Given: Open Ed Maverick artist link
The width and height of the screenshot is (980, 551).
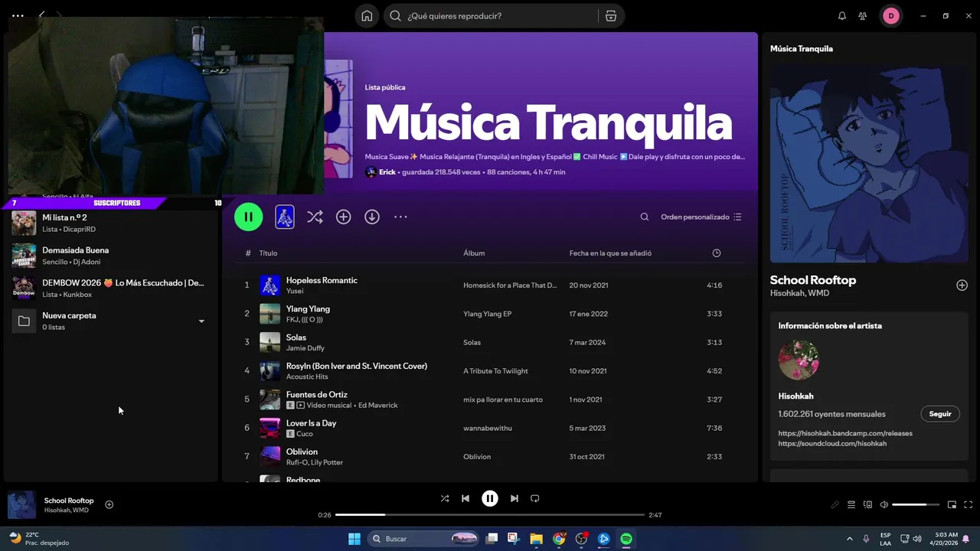Looking at the screenshot, I should (378, 406).
